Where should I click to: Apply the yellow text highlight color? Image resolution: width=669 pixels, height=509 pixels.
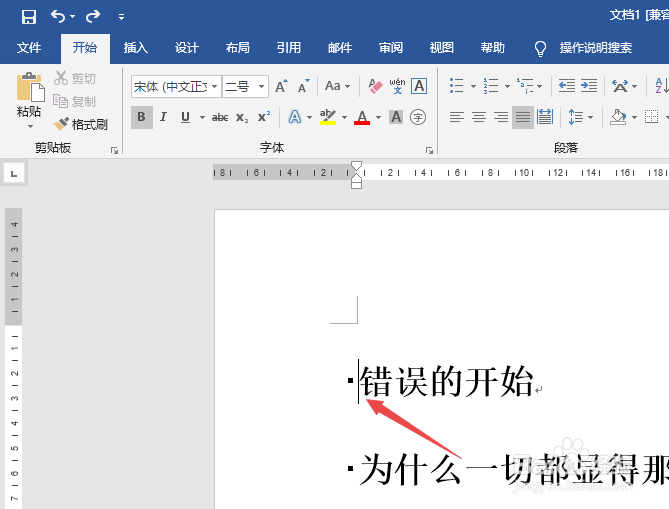(x=328, y=117)
